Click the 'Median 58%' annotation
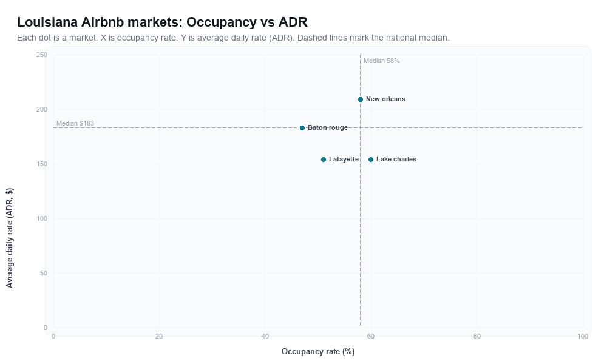 (x=381, y=61)
